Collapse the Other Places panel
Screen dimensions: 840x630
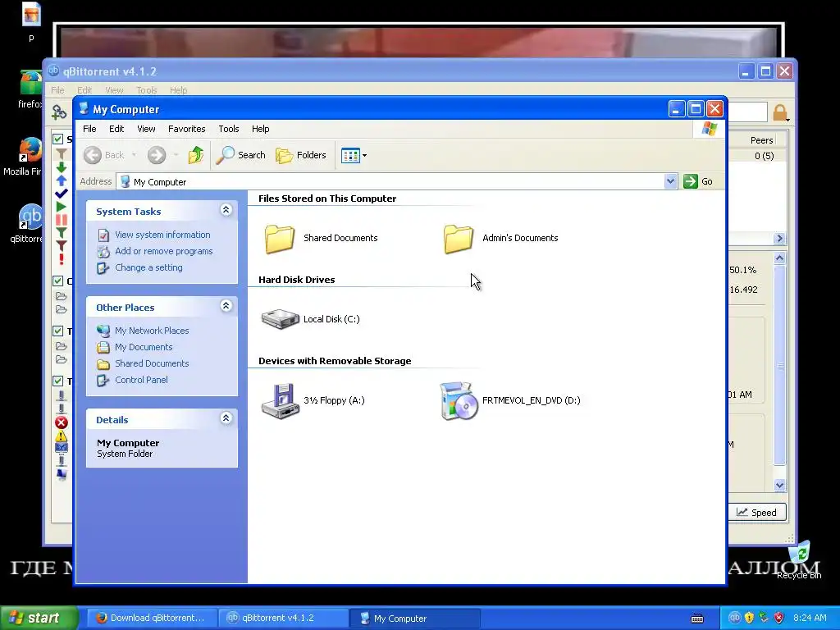(x=226, y=306)
